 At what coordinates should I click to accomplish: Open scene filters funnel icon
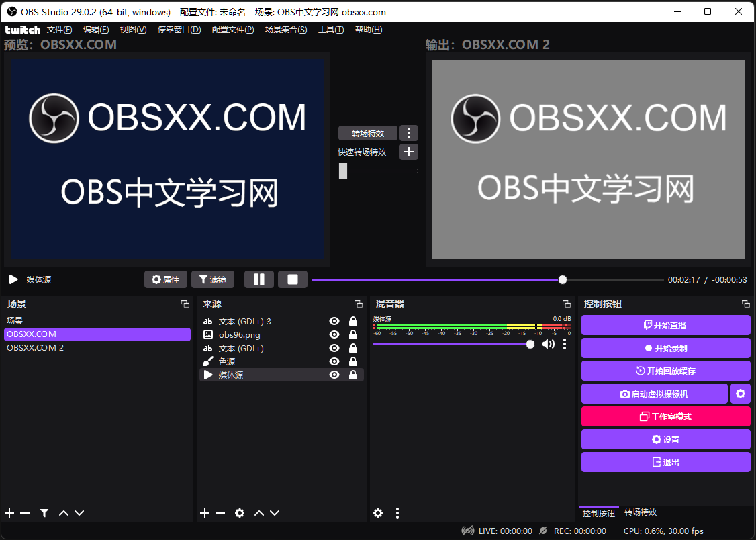point(44,513)
